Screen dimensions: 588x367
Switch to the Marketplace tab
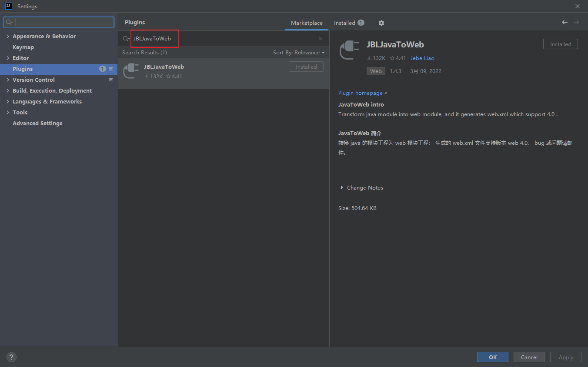pyautogui.click(x=307, y=23)
